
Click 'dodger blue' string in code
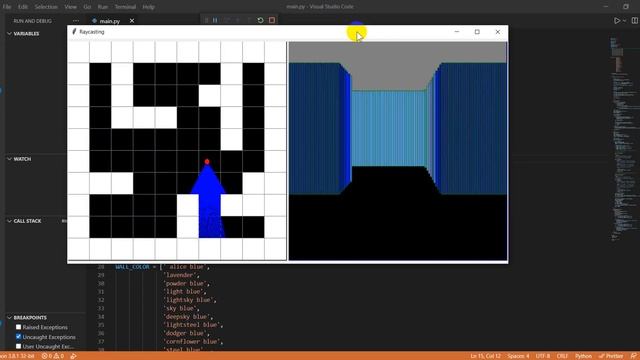click(x=186, y=333)
